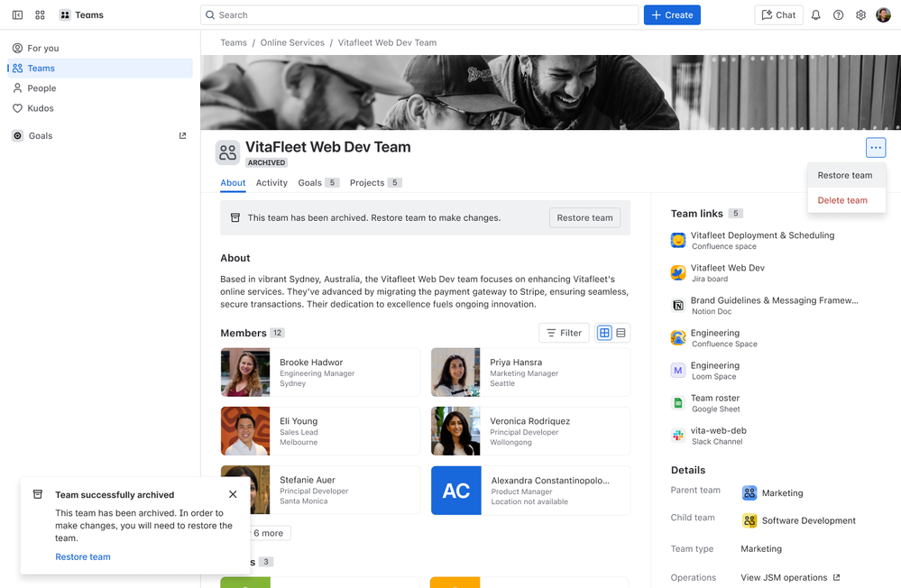Open your profile avatar menu
The width and height of the screenshot is (901, 588).
click(883, 15)
